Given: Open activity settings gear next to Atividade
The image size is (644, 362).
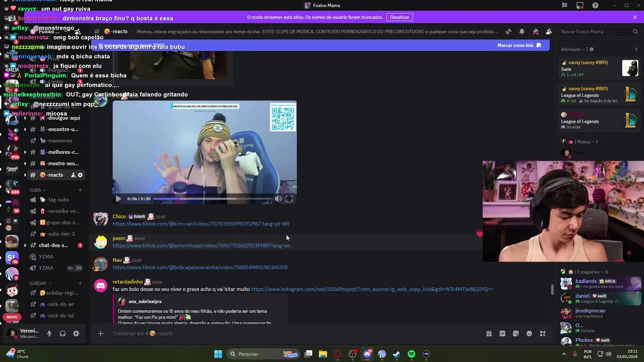Looking at the screenshot, I should coord(592,49).
